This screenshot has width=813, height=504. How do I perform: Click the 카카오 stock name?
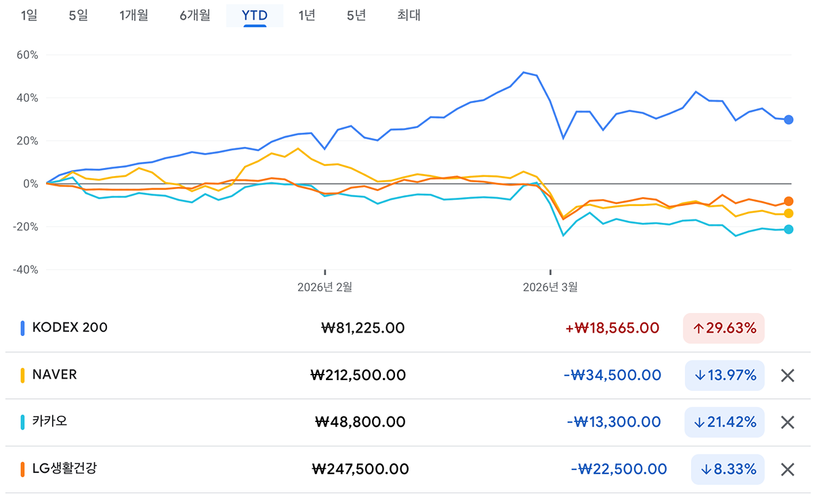[x=49, y=421]
